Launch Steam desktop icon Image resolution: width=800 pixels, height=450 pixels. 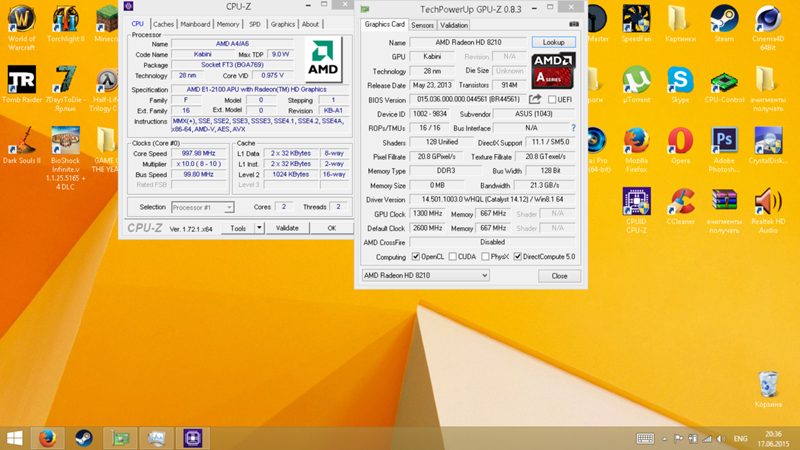[724, 23]
